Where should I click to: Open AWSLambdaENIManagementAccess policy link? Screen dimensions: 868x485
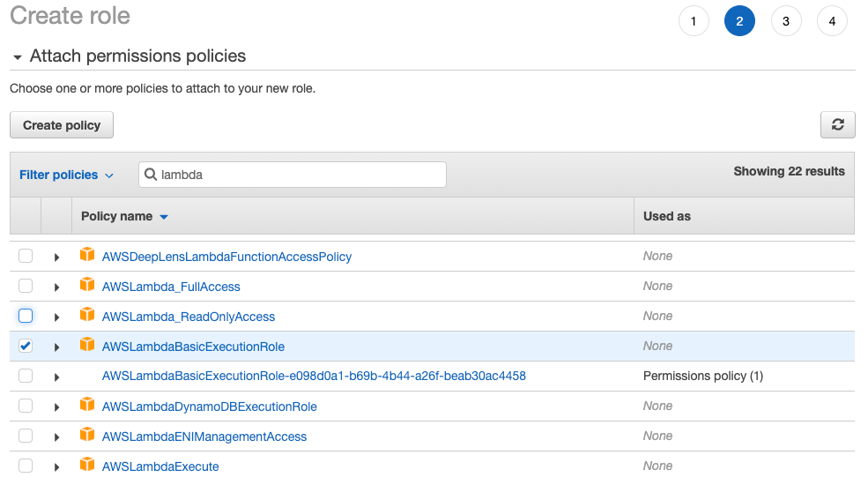204,436
